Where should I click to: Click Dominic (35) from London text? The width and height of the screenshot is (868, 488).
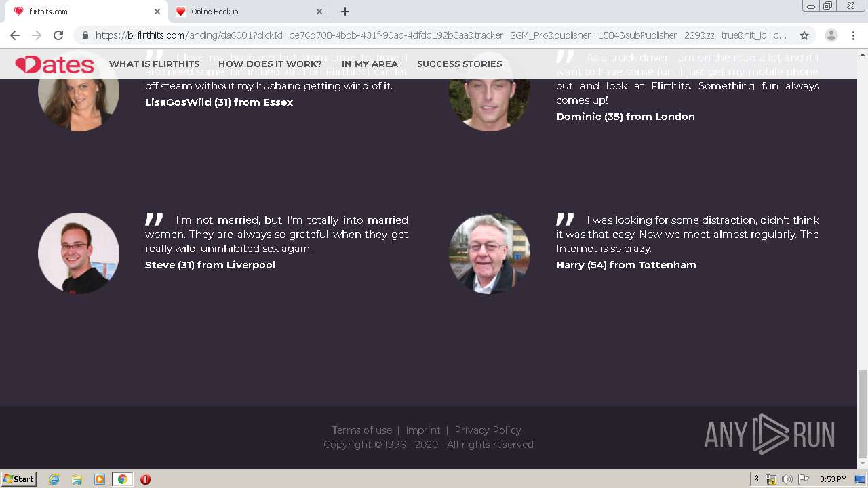(625, 117)
